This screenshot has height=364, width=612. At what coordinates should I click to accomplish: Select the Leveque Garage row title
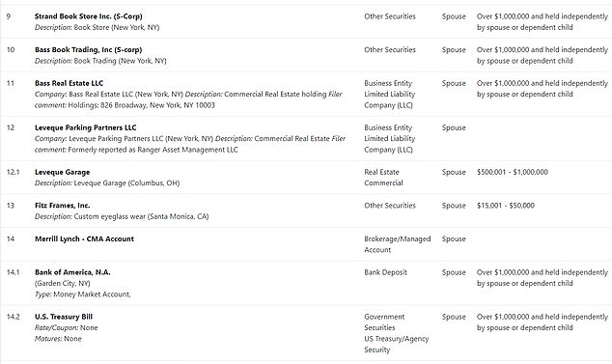(x=63, y=172)
